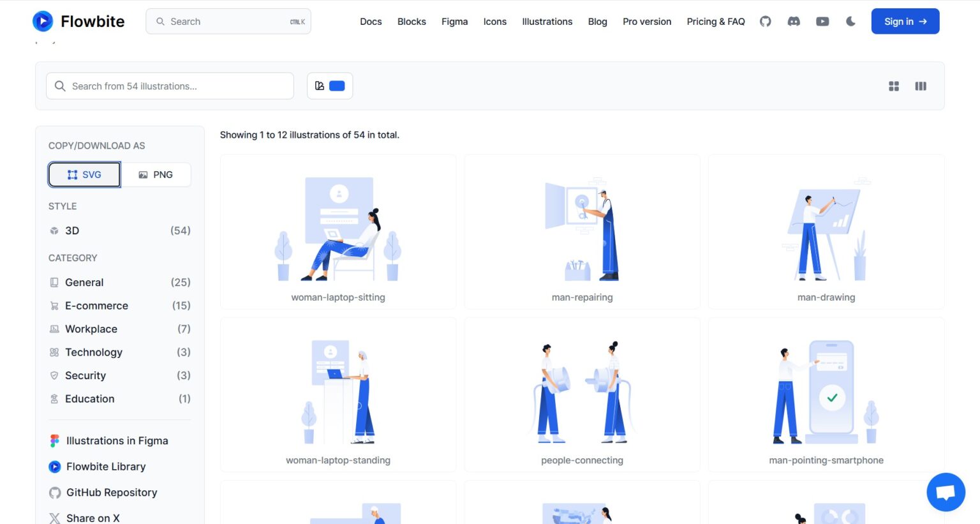Change the blue accent color swatch
980x524 pixels.
337,86
